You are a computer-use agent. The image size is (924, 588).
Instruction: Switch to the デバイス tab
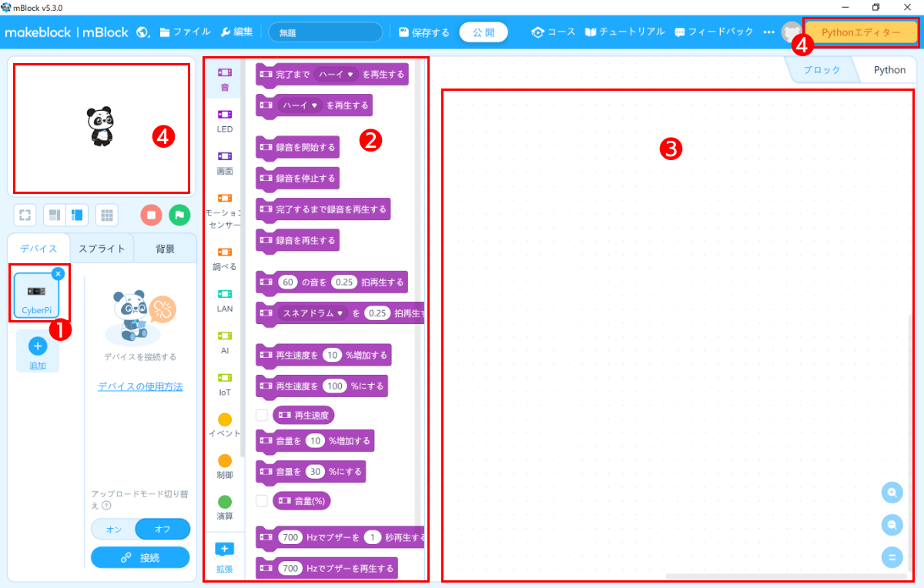point(38,249)
